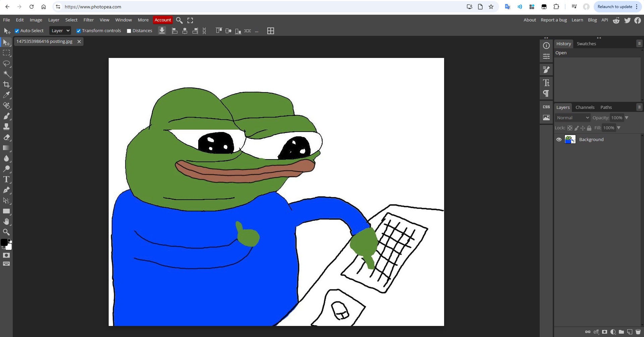644x337 pixels.
Task: Switch to the Channels tab
Action: pyautogui.click(x=585, y=108)
